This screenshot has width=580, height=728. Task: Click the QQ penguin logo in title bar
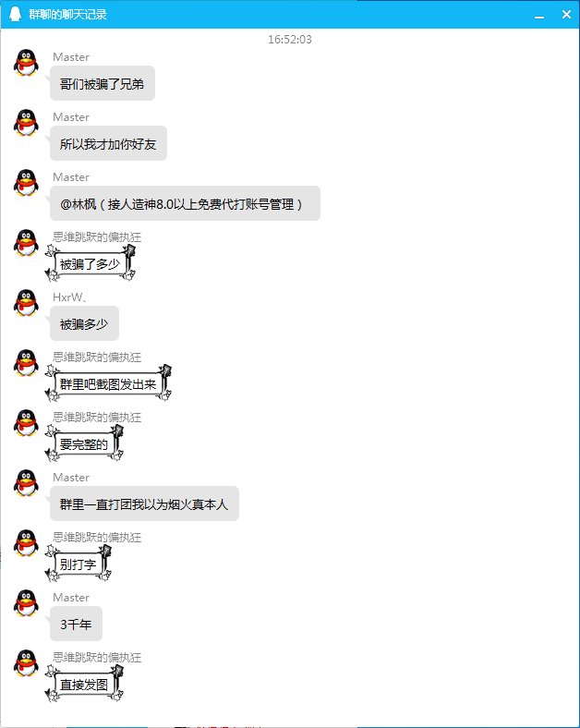[16, 14]
